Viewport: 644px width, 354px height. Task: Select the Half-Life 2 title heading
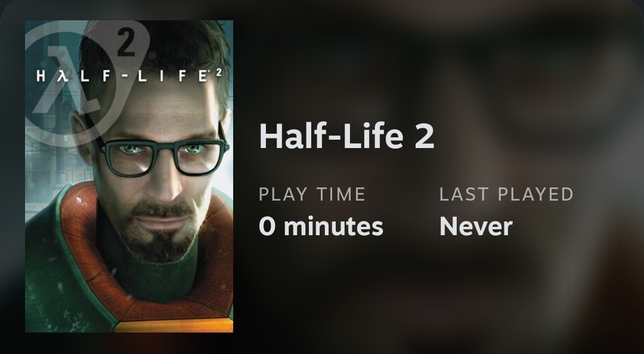[x=346, y=136]
